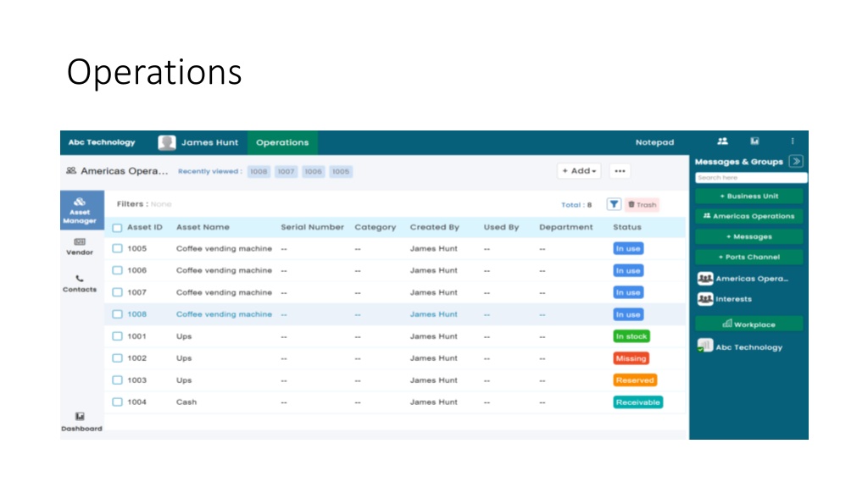
Task: Click the In stock status badge
Action: pyautogui.click(x=632, y=335)
